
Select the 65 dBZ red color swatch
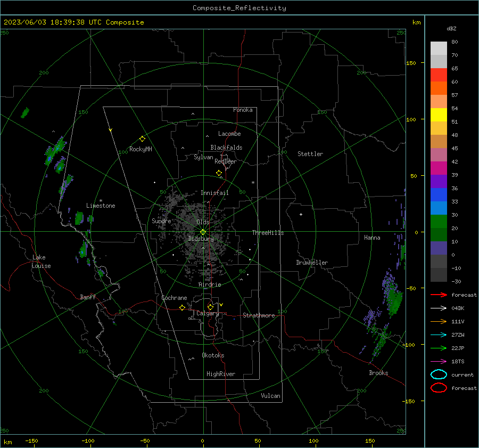(439, 75)
